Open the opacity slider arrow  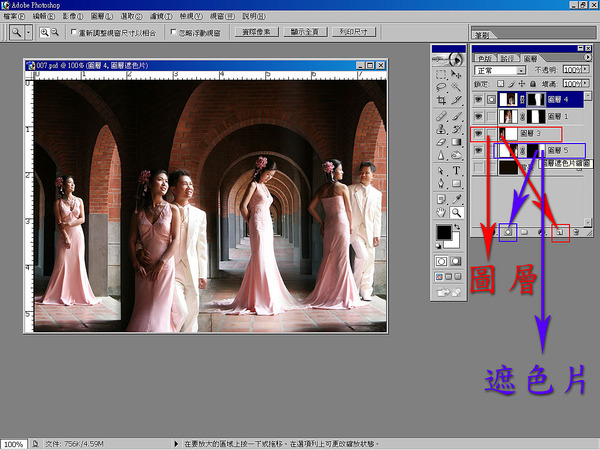tap(585, 70)
